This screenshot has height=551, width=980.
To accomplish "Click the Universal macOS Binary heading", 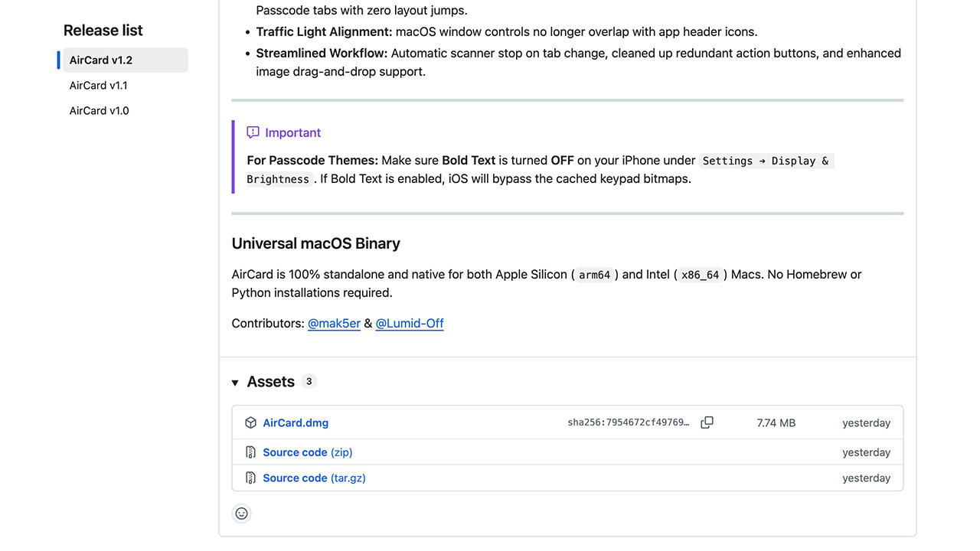I will (316, 243).
